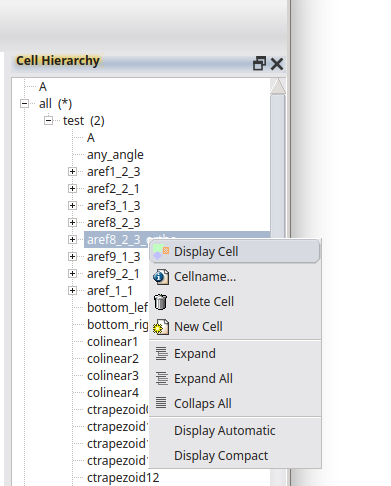This screenshot has width=391, height=486.
Task: Choose Display Cell from context menu
Action: tap(235, 252)
